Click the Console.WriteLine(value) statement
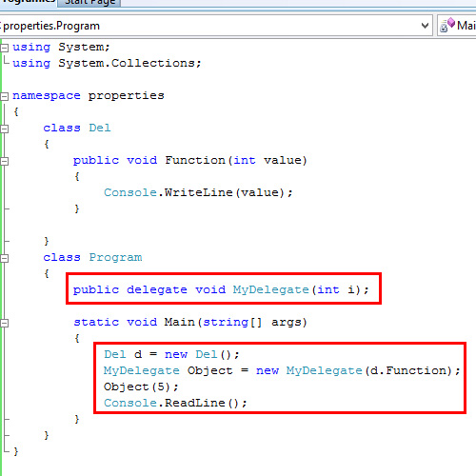Screen dimensions: 476x476 [x=198, y=192]
